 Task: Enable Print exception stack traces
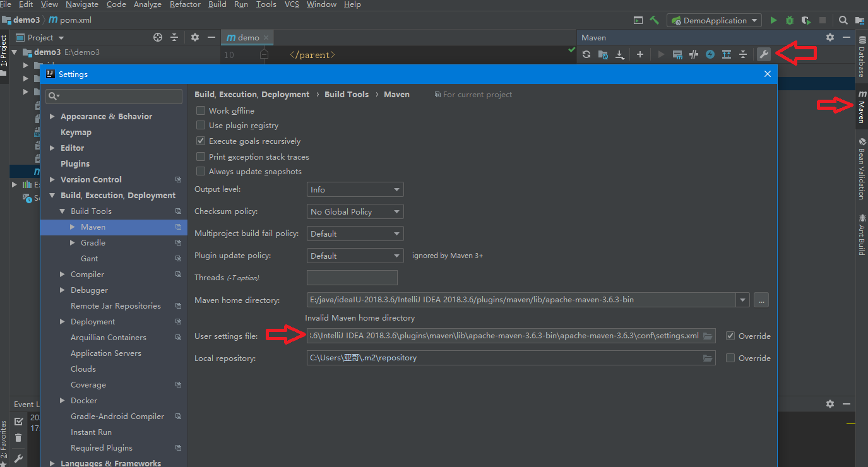[201, 157]
